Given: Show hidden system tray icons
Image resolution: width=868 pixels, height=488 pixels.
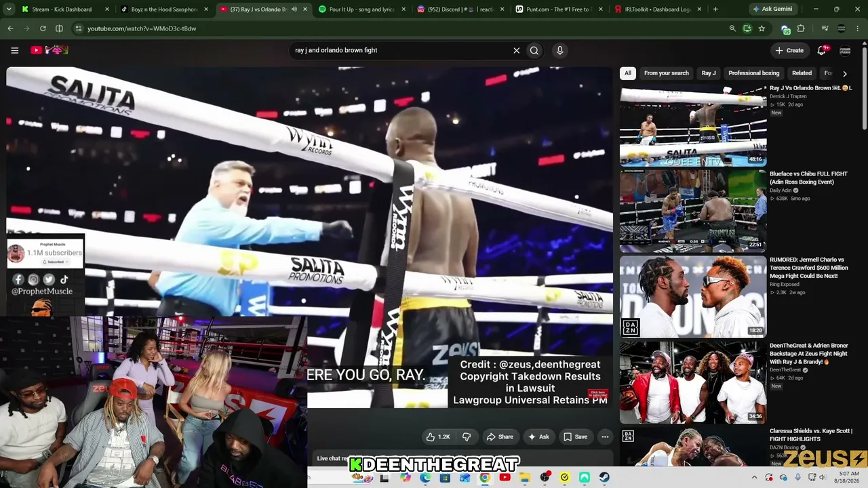Looking at the screenshot, I should click(x=754, y=478).
